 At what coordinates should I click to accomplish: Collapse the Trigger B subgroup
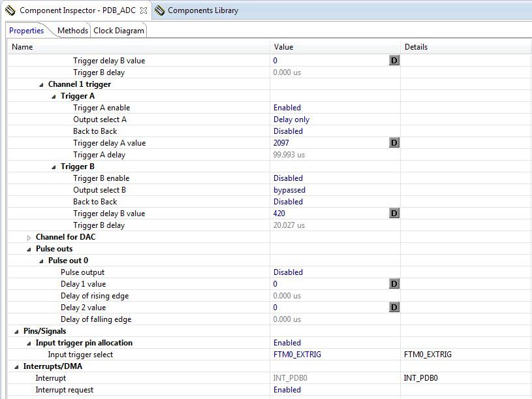[x=54, y=167]
